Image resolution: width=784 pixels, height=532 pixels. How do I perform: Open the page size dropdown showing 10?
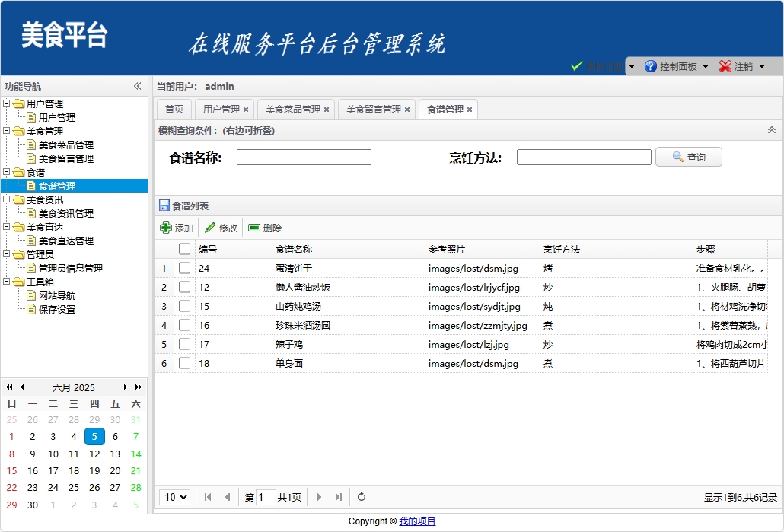coord(174,497)
